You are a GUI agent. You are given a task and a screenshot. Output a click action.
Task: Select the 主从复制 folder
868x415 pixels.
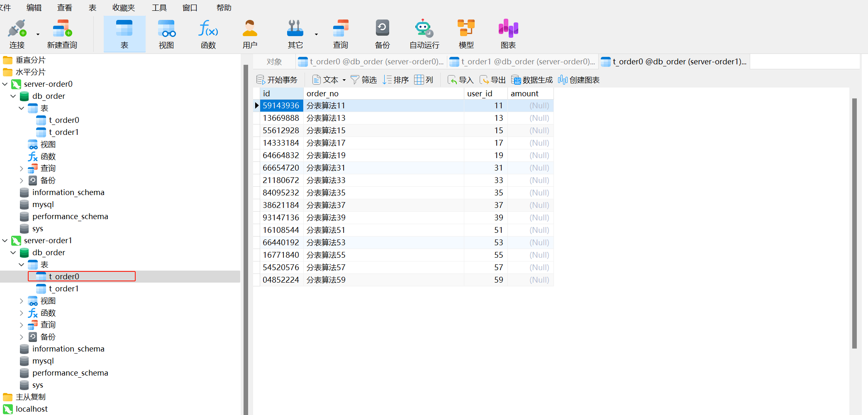[30, 397]
